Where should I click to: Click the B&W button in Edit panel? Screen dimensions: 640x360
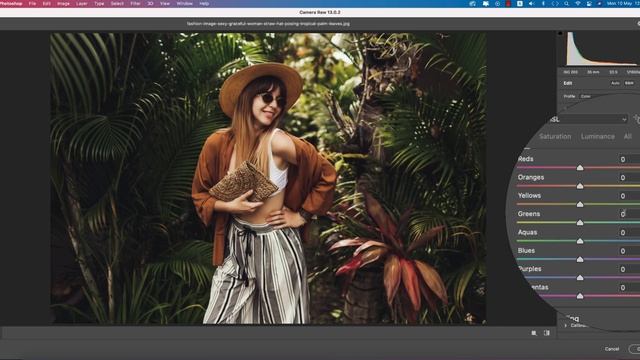point(629,83)
